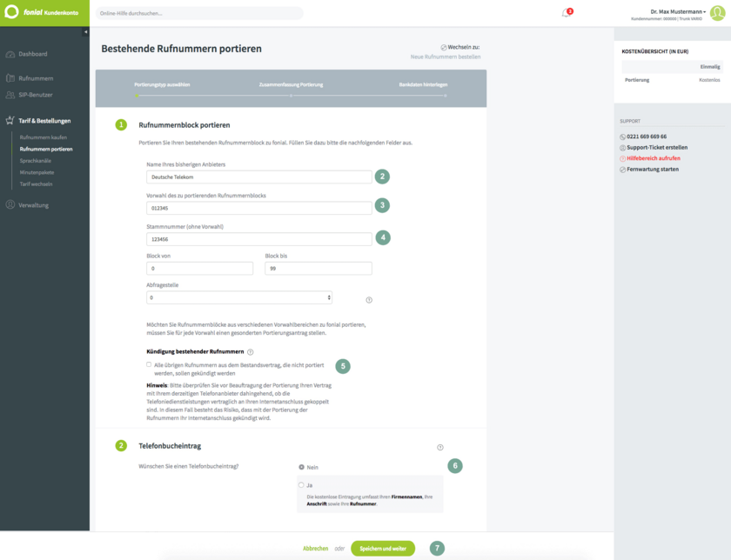This screenshot has height=560, width=731.
Task: Open the Abfragestelle dropdown
Action: [239, 297]
